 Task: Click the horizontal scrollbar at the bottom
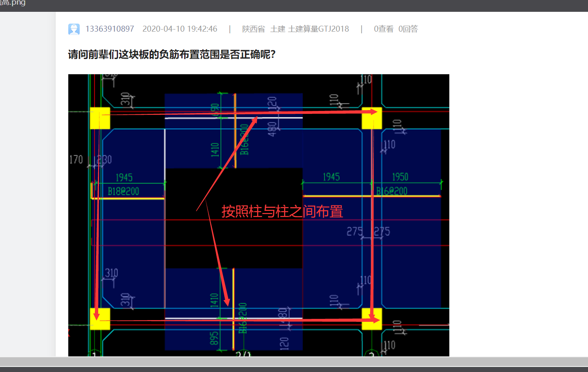[294, 361]
